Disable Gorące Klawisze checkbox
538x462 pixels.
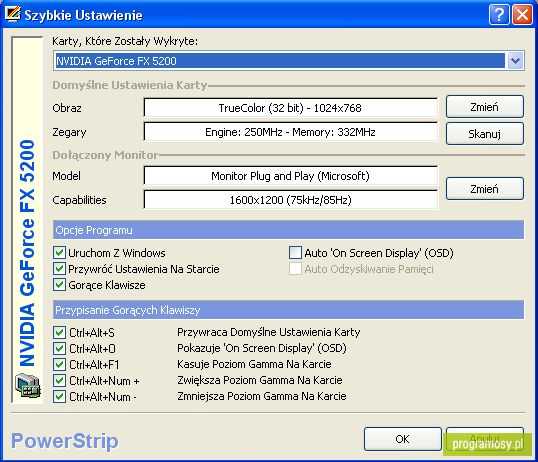click(59, 285)
